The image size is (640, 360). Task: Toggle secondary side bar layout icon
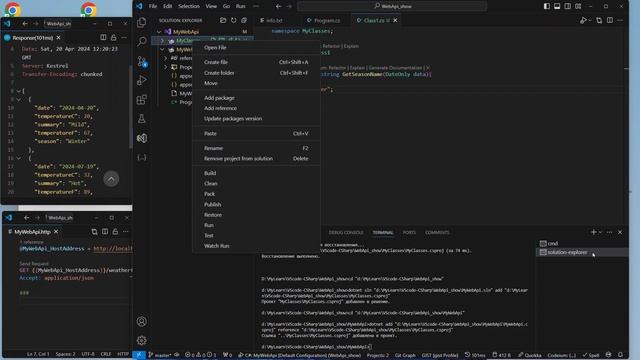click(x=568, y=6)
